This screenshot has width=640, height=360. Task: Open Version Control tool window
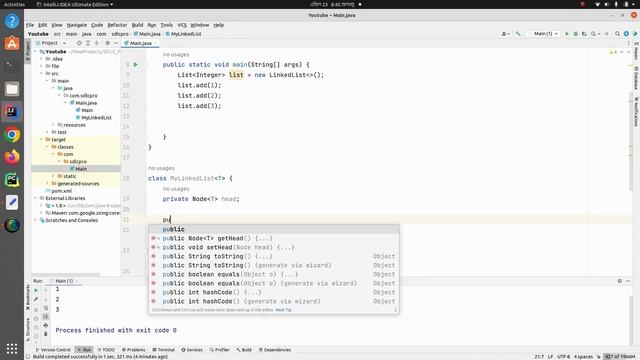click(x=53, y=350)
